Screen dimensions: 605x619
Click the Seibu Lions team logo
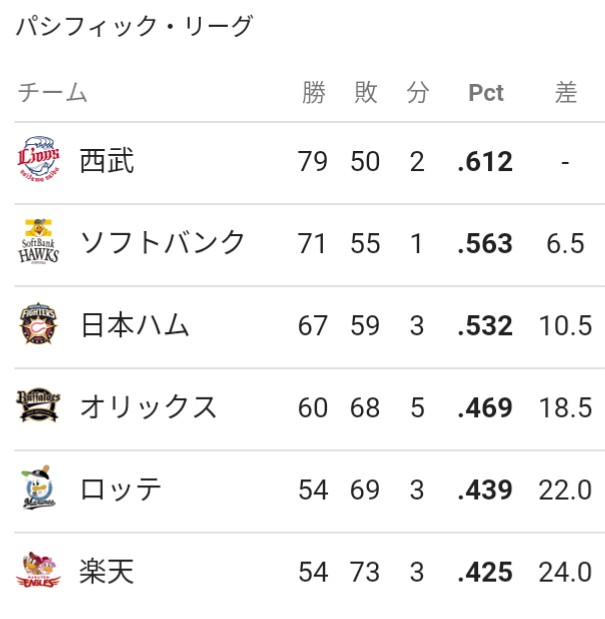(x=38, y=159)
